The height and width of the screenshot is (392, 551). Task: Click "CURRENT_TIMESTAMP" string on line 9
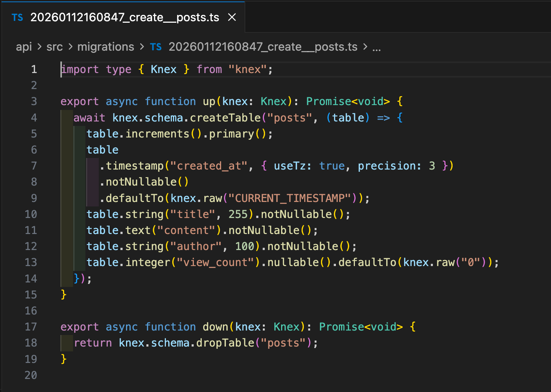pos(290,198)
